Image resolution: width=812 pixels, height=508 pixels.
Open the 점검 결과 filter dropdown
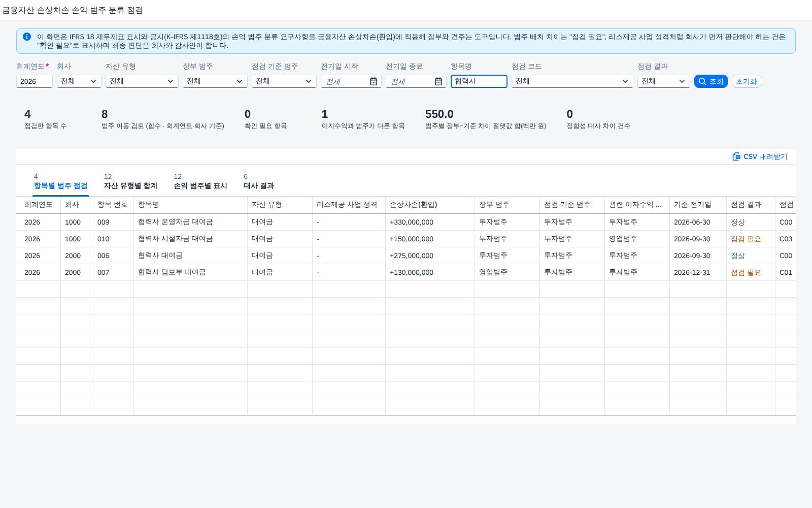pos(664,81)
